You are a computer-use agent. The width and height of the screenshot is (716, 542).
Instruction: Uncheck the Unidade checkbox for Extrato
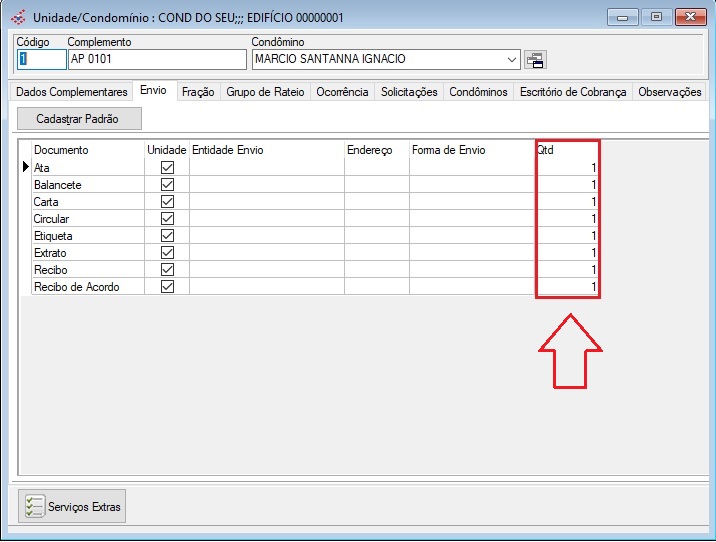167,253
